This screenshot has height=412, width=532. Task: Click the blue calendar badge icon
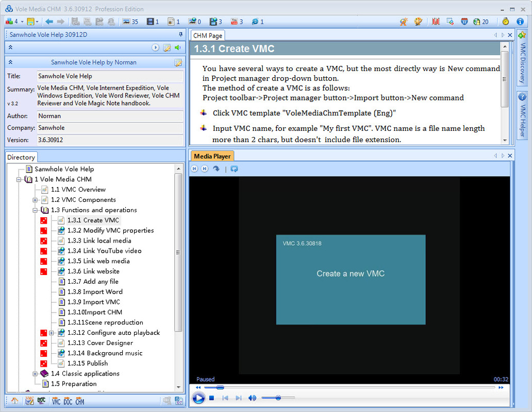pyautogui.click(x=464, y=22)
